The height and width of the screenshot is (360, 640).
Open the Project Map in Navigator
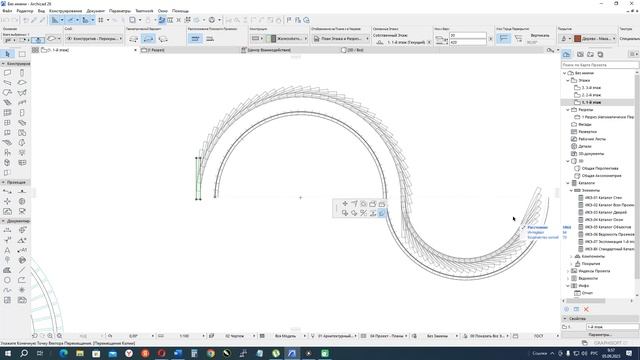(x=567, y=54)
